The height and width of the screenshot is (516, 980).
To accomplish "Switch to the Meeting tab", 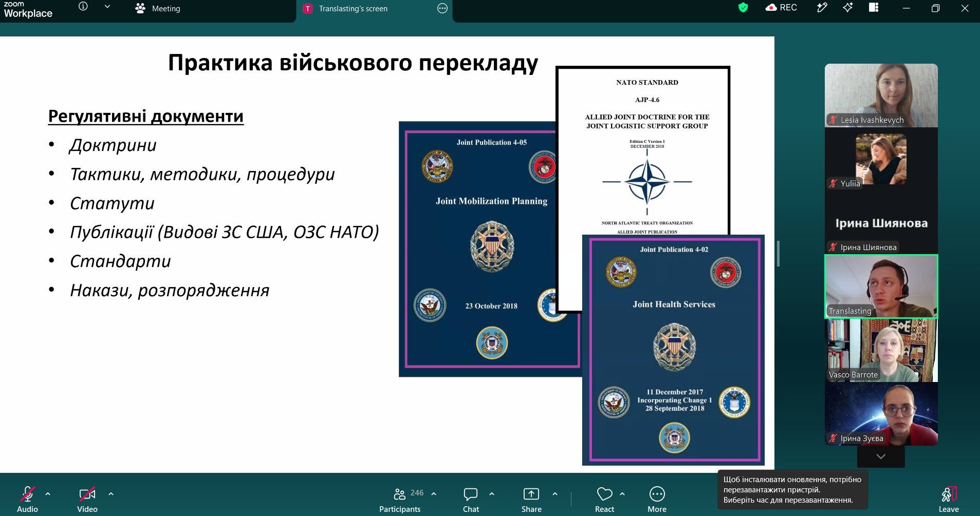I will click(157, 8).
